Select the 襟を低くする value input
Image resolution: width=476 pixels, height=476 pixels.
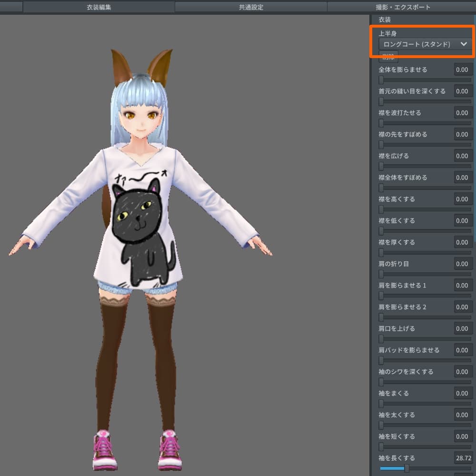click(463, 220)
